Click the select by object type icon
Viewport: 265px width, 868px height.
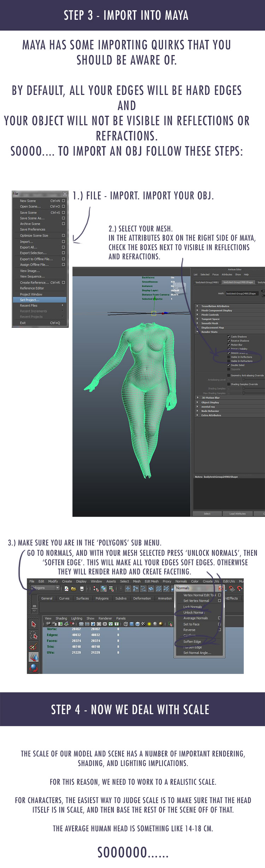(104, 588)
